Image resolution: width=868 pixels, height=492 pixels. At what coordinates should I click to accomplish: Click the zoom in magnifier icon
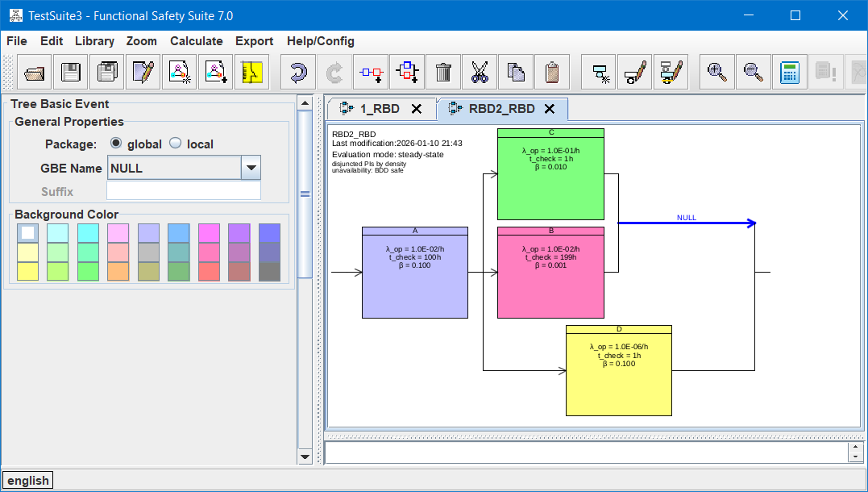point(716,73)
